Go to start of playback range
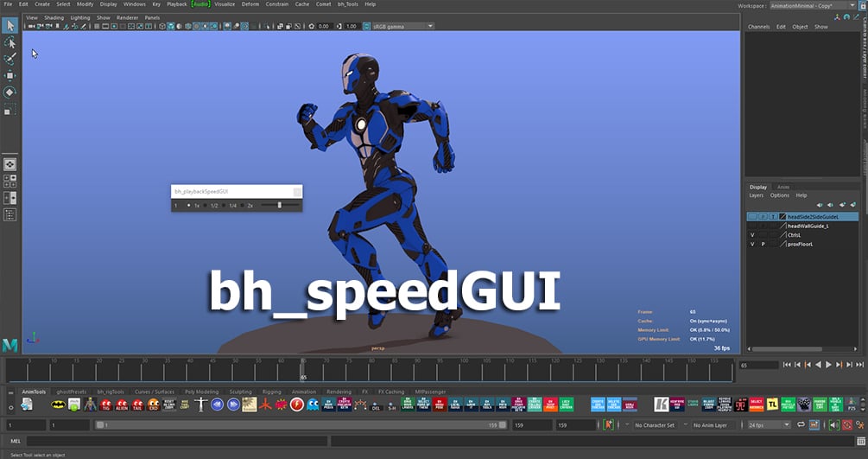The image size is (868, 459). pyautogui.click(x=787, y=365)
